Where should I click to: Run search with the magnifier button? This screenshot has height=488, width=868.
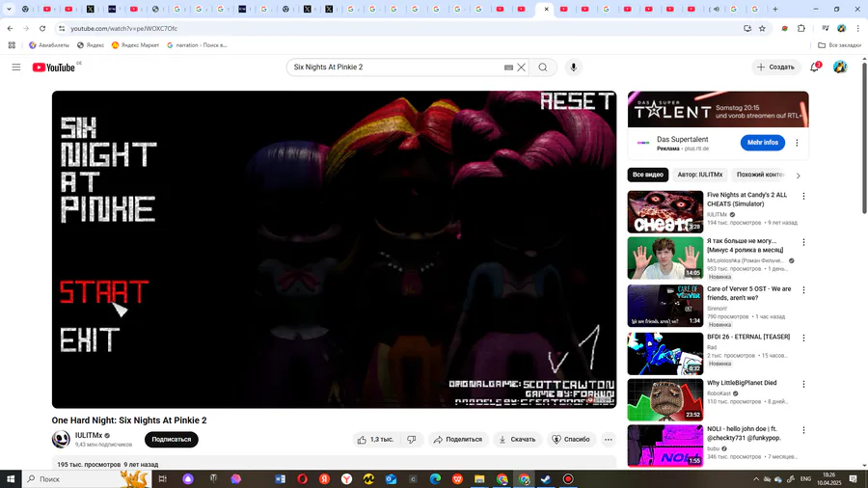click(542, 68)
